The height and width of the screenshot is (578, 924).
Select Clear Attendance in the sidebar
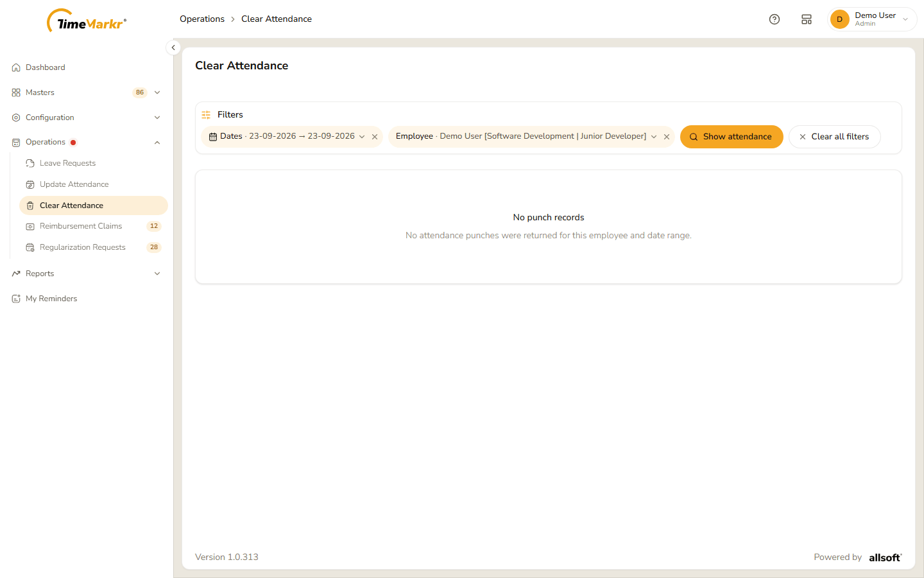(94, 206)
